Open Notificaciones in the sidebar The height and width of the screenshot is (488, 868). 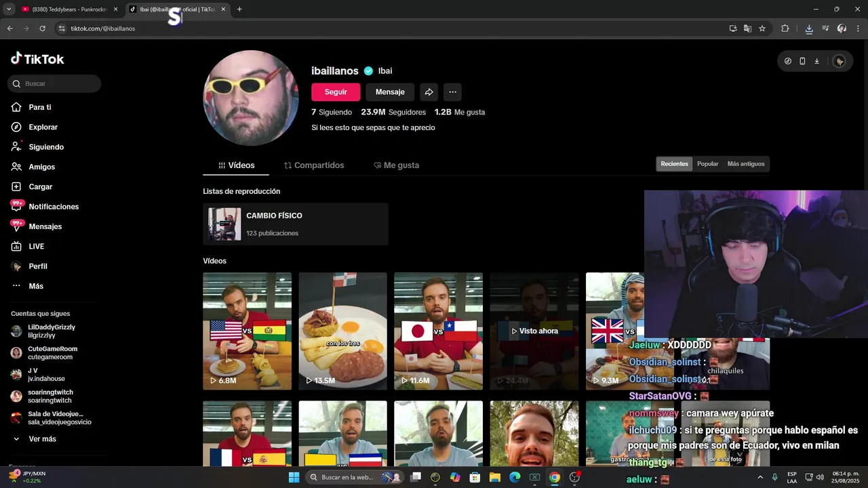pyautogui.click(x=54, y=207)
